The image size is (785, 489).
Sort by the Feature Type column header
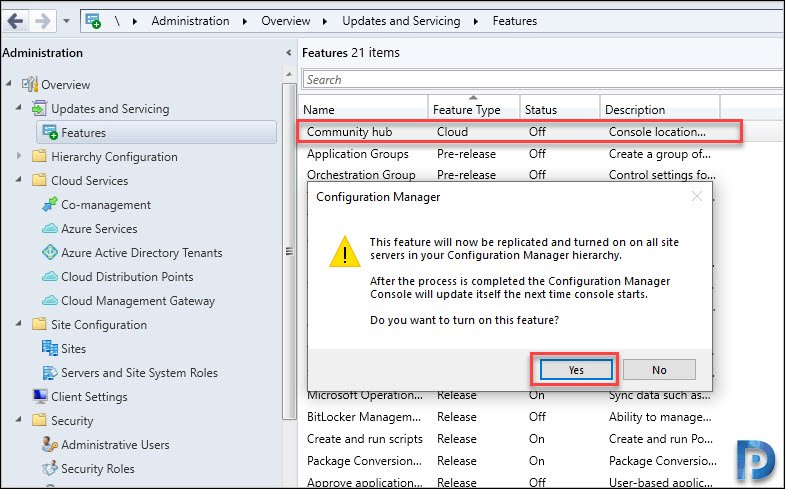[474, 110]
